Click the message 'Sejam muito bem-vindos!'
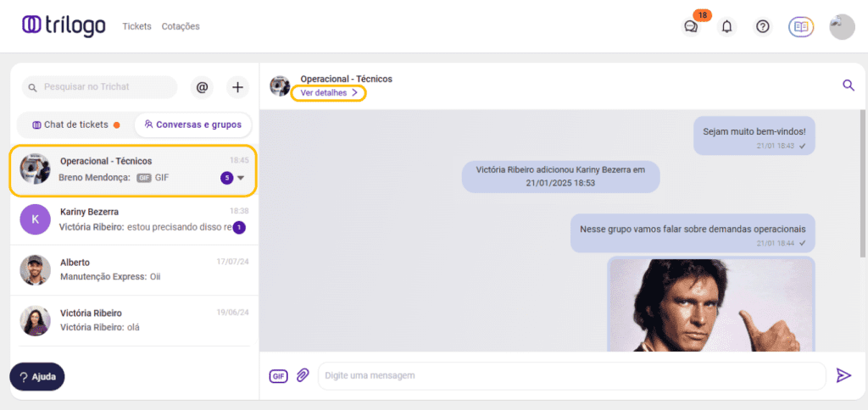 click(754, 136)
